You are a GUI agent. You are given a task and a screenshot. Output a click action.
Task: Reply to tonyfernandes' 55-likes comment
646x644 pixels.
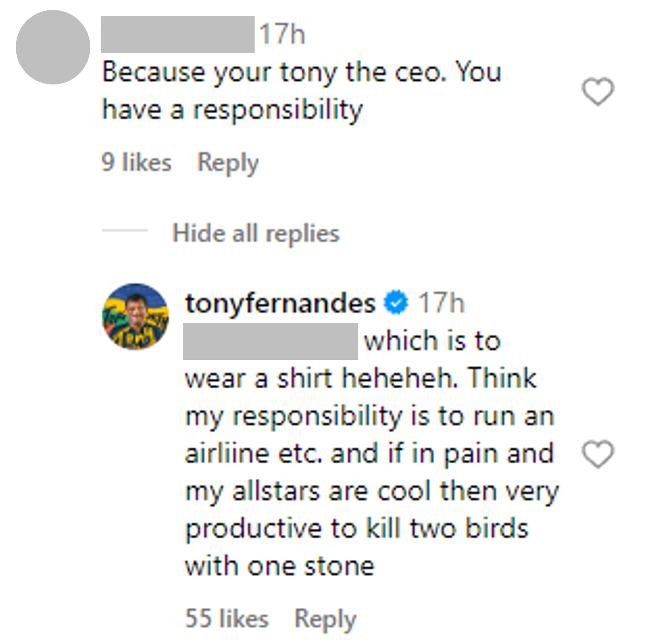[325, 619]
